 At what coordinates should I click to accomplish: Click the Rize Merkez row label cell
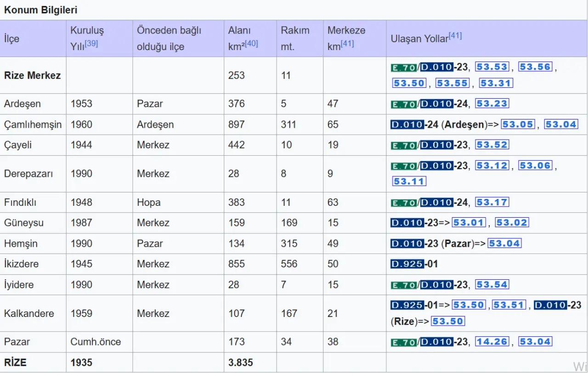pos(33,75)
